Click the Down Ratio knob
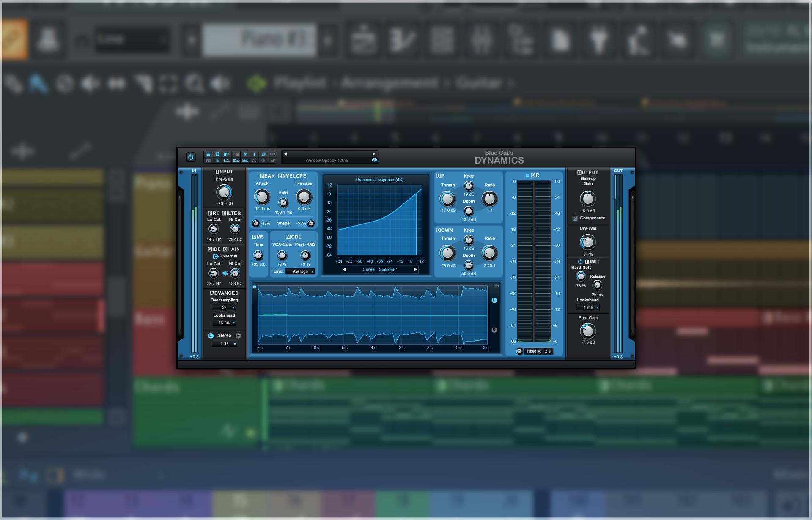This screenshot has width=812, height=520. (x=489, y=253)
